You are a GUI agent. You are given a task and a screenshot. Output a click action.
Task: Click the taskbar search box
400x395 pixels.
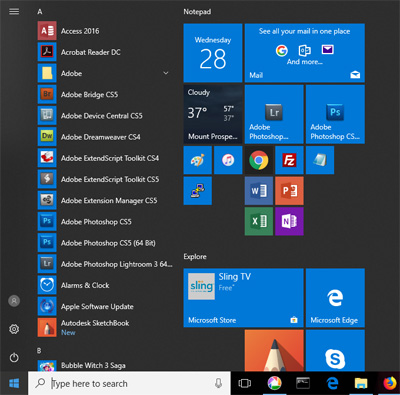point(129,383)
